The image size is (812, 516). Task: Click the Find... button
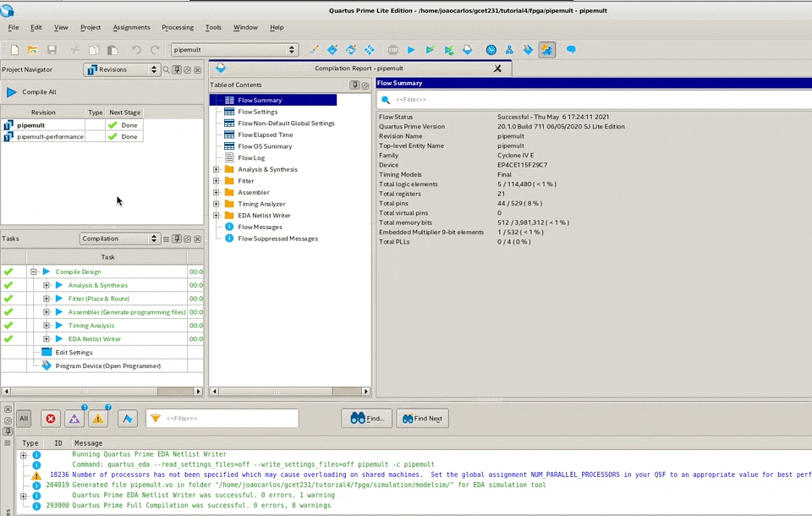click(x=367, y=419)
